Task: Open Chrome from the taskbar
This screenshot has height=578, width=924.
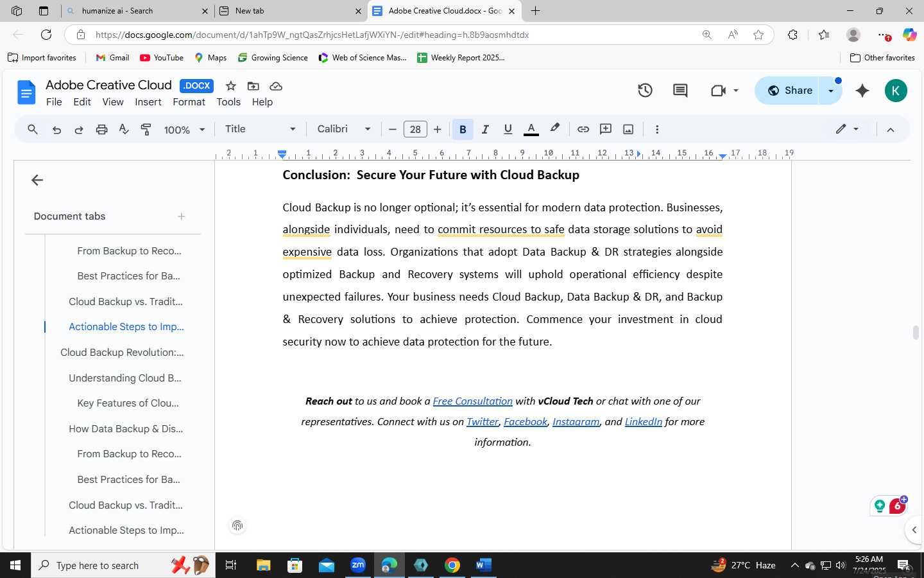Action: [452, 565]
